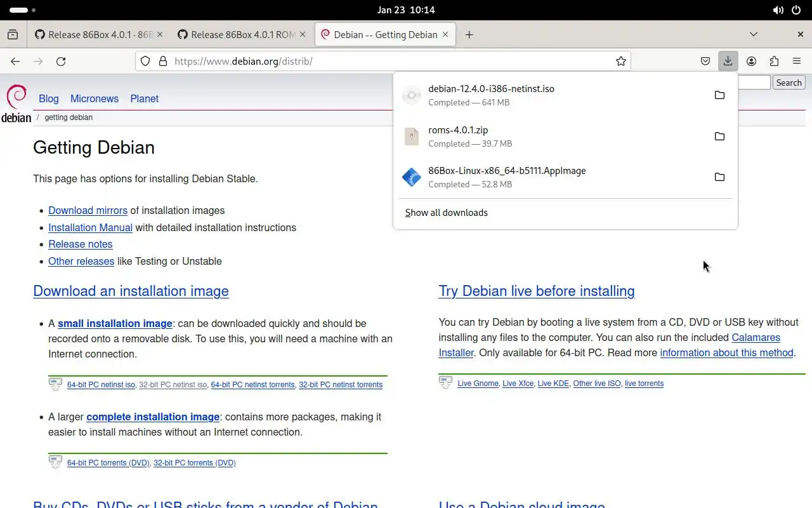This screenshot has width=812, height=508.
Task: Expand the list all tabs chevron
Action: point(754,34)
